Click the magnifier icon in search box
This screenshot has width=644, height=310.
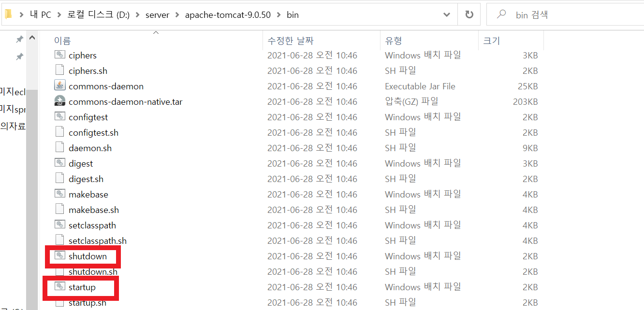[x=502, y=14]
